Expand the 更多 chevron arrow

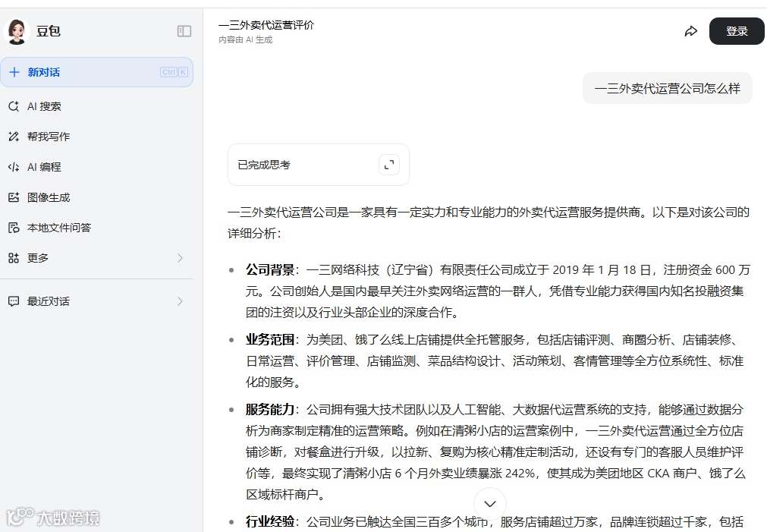tap(180, 258)
